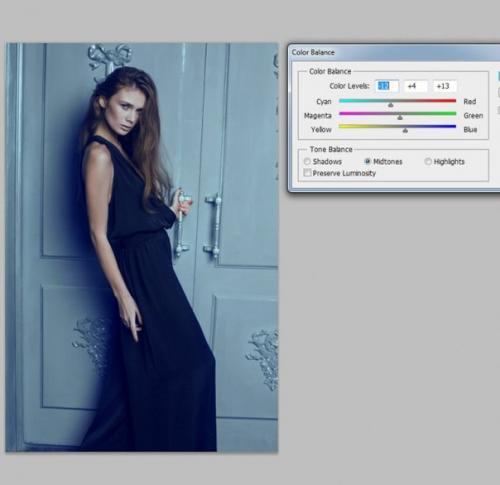
Task: Click the Magenta-Green slider handle
Action: [x=400, y=118]
